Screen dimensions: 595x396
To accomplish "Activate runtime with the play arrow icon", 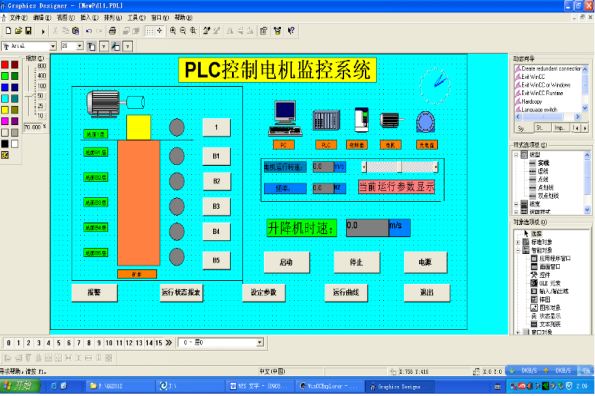I will click(43, 31).
